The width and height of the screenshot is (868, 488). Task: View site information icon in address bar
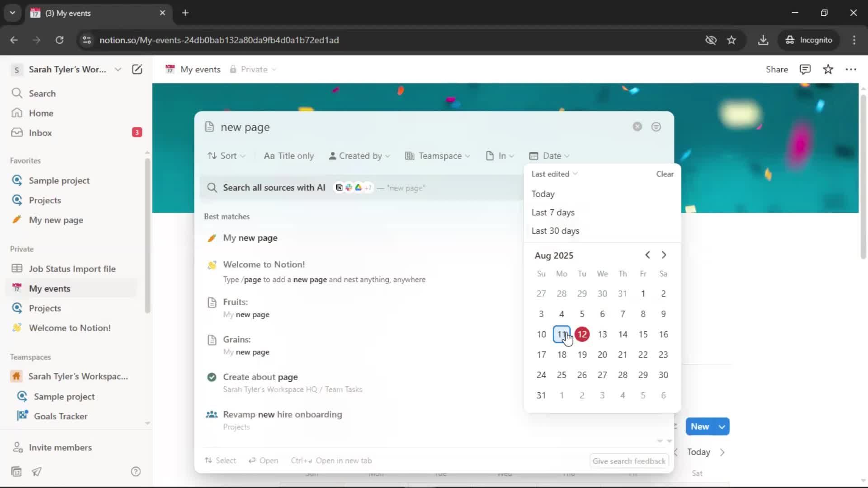[87, 40]
